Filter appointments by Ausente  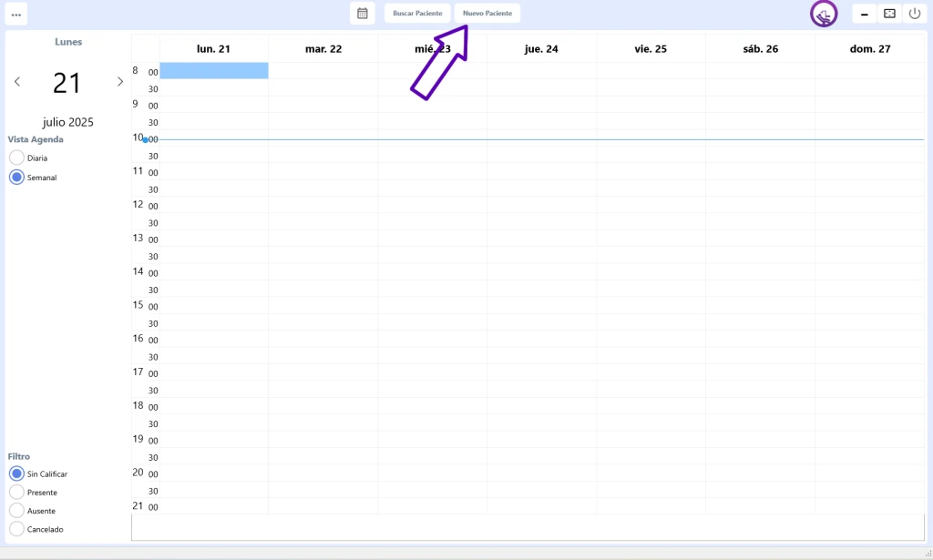pyautogui.click(x=16, y=511)
